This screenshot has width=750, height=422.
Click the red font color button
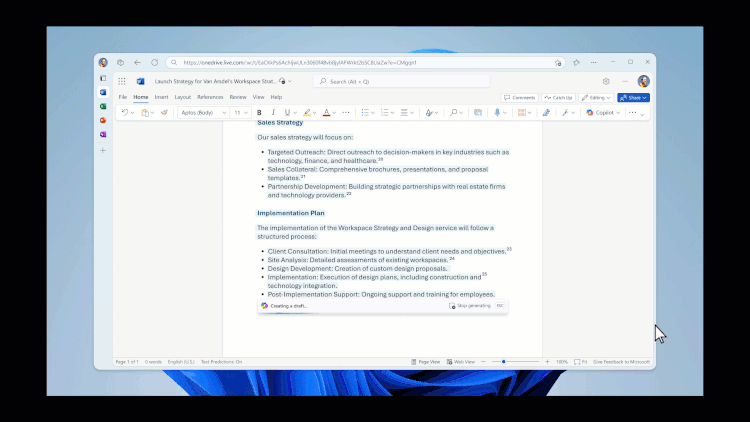[x=326, y=112]
